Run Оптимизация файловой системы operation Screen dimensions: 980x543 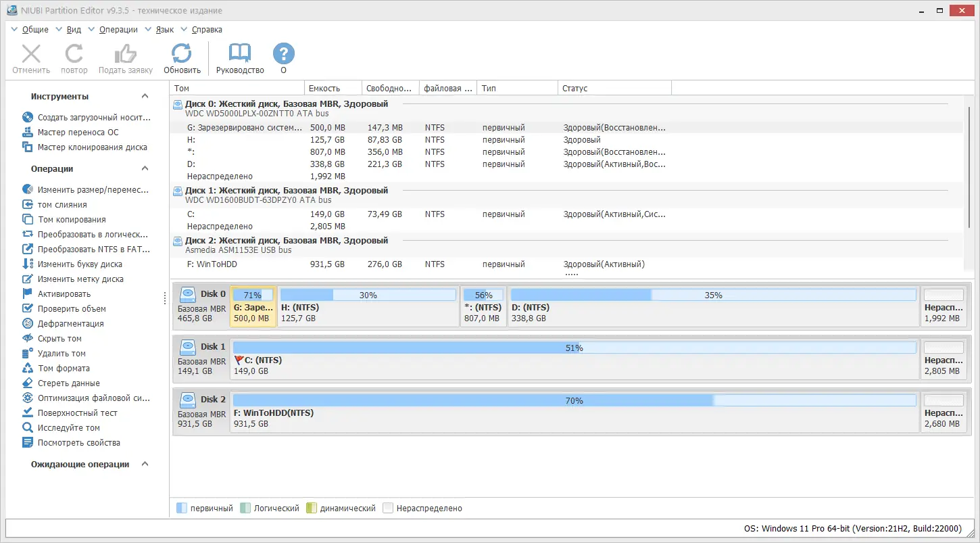coord(87,398)
